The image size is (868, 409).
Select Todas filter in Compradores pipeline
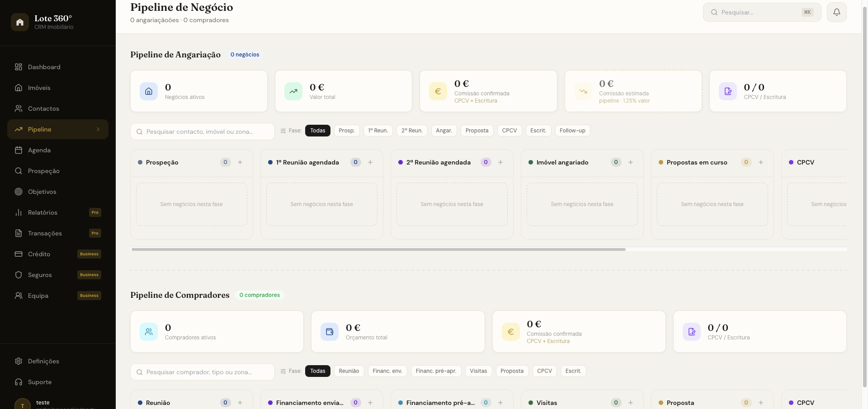318,371
